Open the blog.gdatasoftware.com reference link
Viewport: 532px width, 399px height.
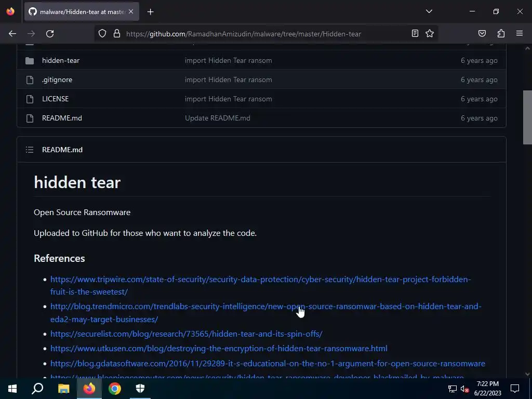coord(268,363)
